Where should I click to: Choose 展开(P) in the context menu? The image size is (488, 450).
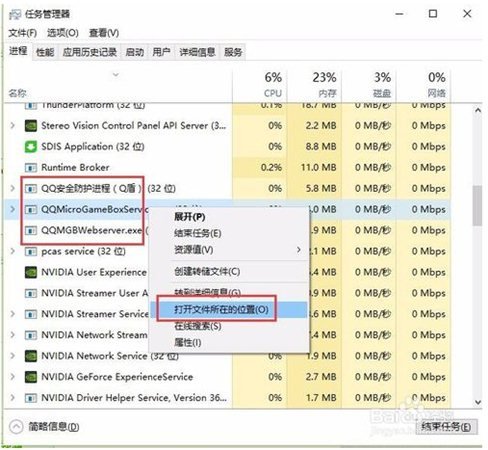click(228, 217)
